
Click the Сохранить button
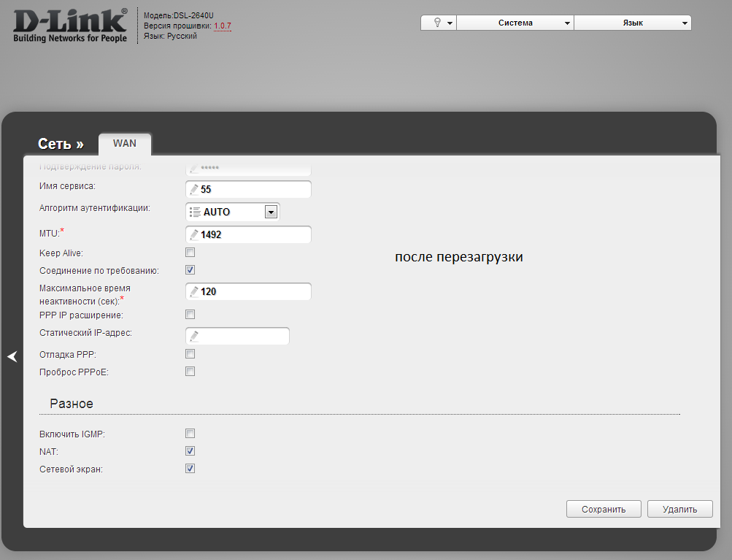coord(604,509)
